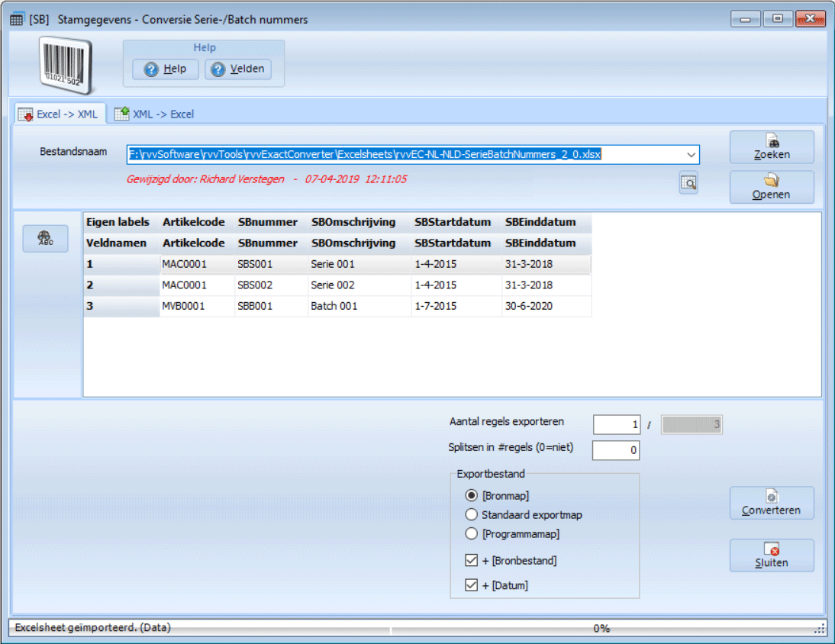
Task: Click the Zoeken binoculars button
Action: tap(771, 147)
